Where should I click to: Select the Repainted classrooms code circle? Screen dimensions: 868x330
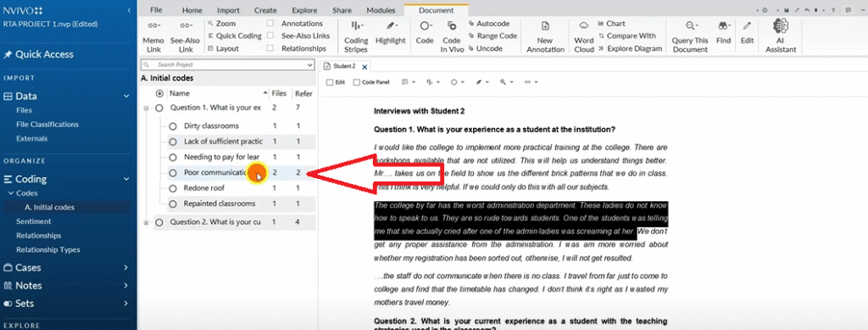(173, 204)
